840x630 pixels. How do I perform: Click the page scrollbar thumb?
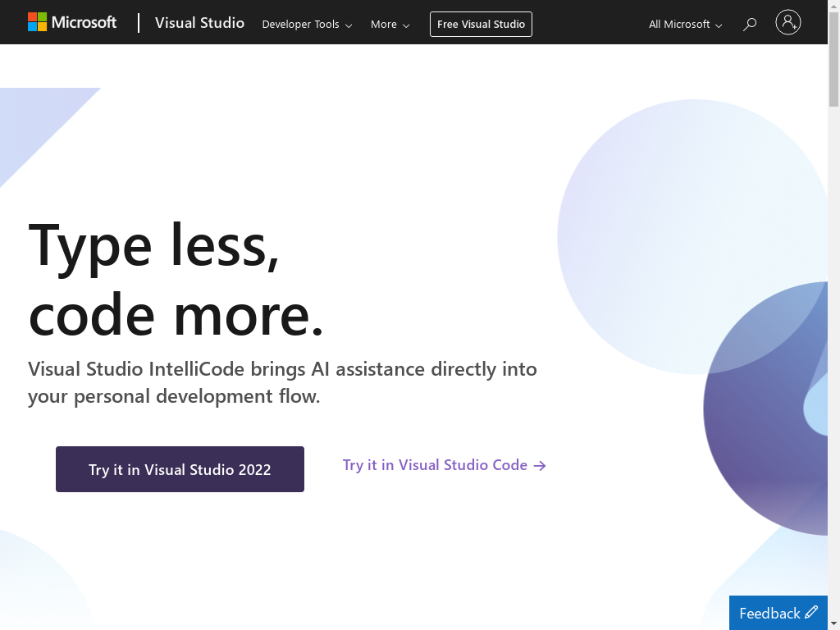click(x=833, y=59)
